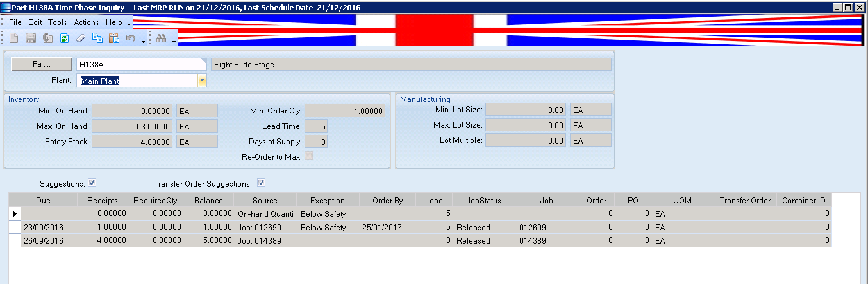868x284 pixels.
Task: Click the application icon in title bar
Action: click(6, 7)
